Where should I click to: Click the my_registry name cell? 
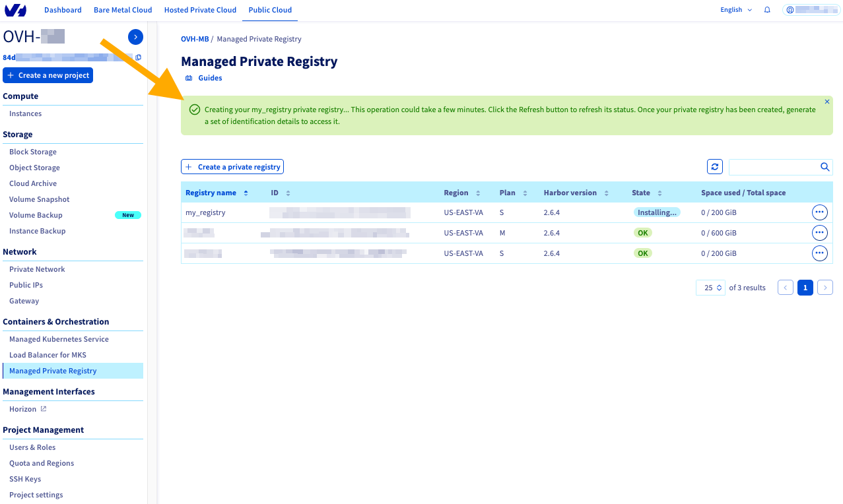click(x=205, y=212)
